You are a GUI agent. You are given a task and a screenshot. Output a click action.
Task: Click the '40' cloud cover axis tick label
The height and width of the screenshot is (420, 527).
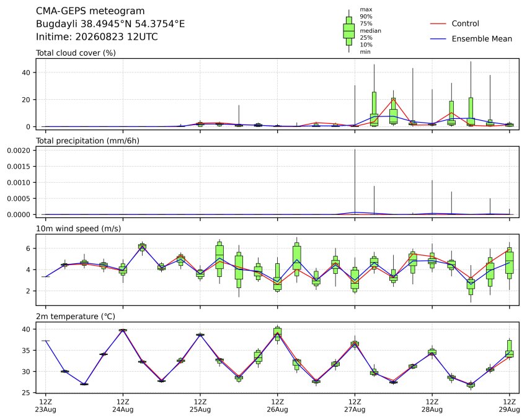coord(27,72)
